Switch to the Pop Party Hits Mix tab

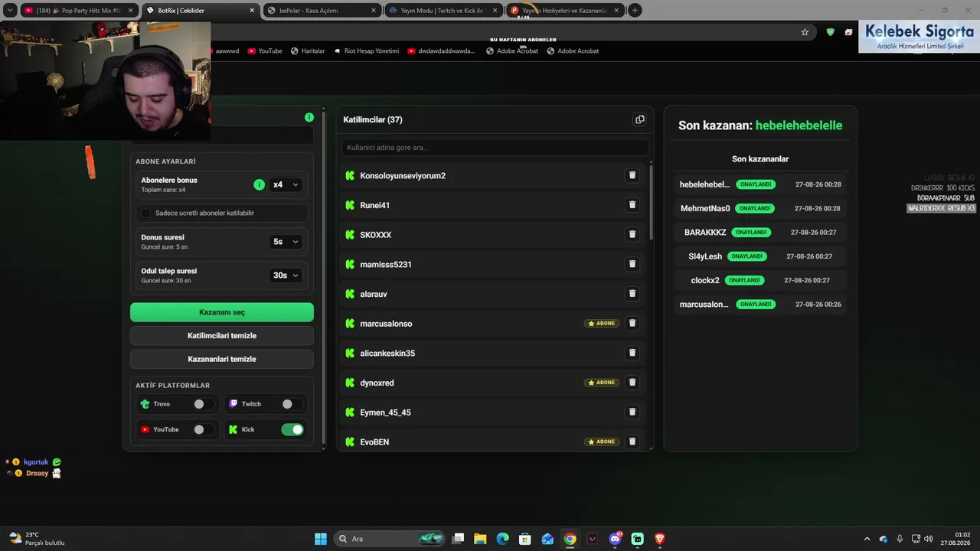(80, 10)
